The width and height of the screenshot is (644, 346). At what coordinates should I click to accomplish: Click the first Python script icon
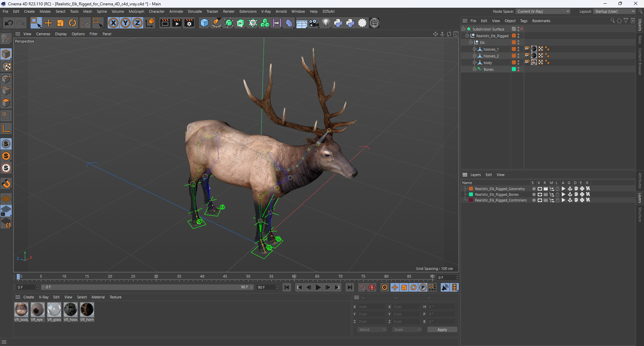[x=338, y=23]
